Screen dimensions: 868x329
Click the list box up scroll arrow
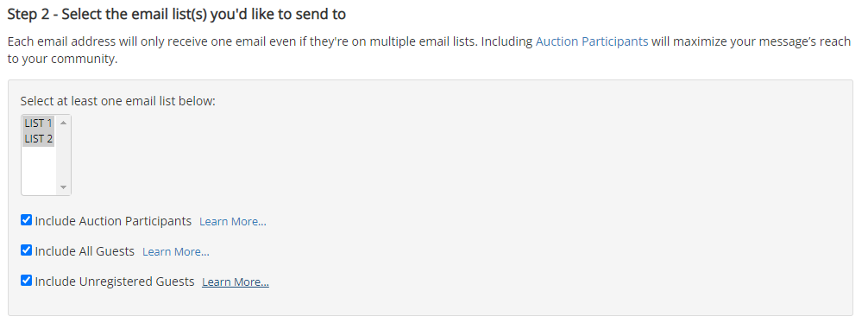tap(63, 123)
